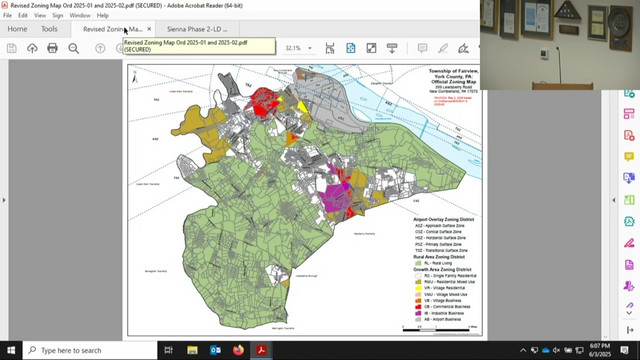Expand the left navigation pane arrow

click(x=4, y=200)
